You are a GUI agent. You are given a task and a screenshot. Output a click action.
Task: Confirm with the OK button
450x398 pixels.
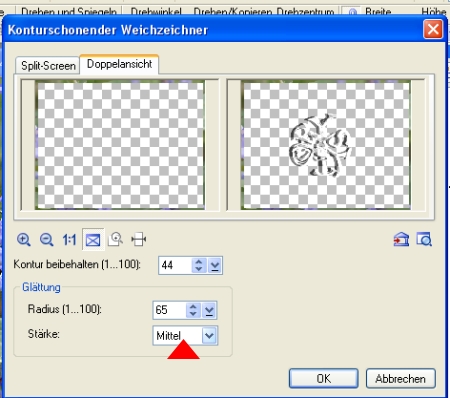point(324,379)
